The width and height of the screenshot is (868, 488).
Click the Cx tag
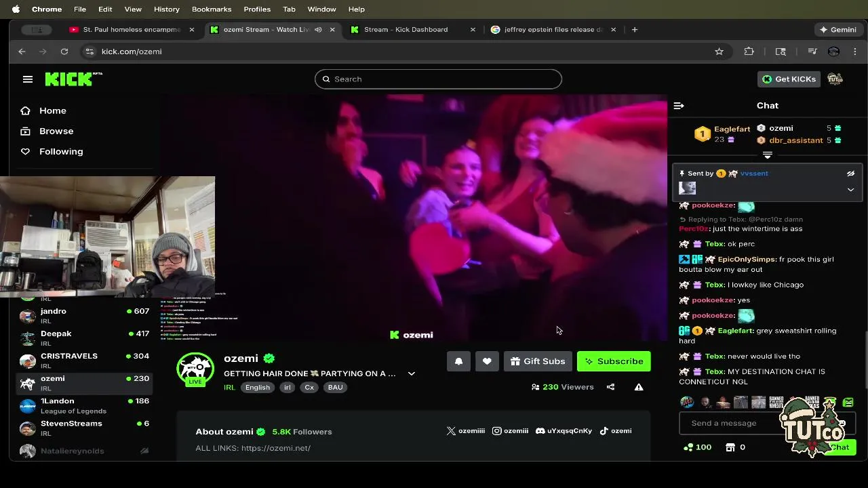(x=309, y=388)
